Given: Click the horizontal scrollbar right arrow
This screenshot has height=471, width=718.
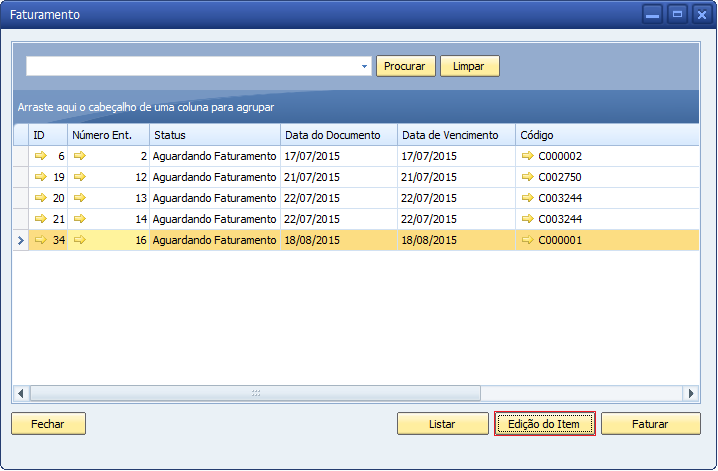Looking at the screenshot, I should [691, 393].
